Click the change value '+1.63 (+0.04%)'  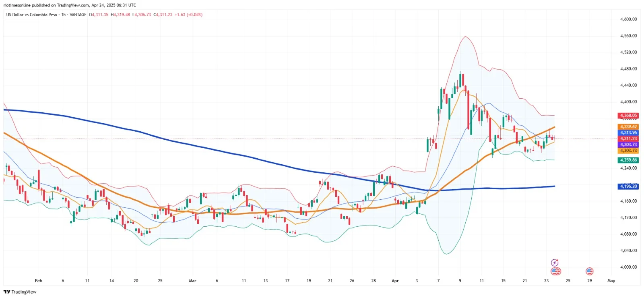pos(188,15)
